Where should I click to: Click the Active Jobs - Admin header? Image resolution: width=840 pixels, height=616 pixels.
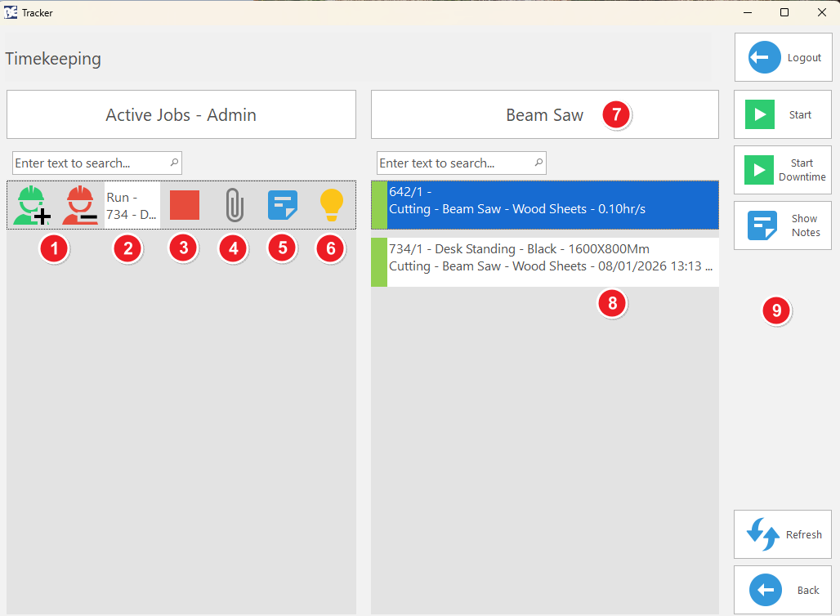[181, 114]
